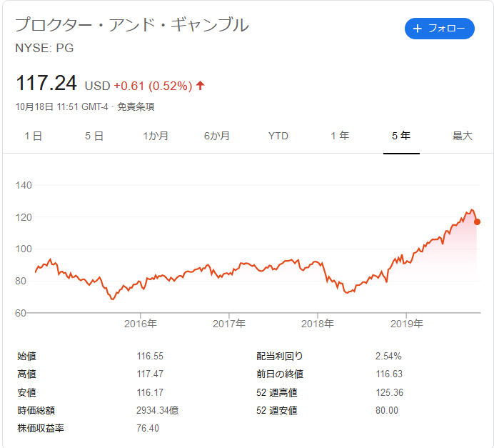Viewport: 494px width, 448px height.
Task: Click the 117.24 current price
Action: [46, 83]
